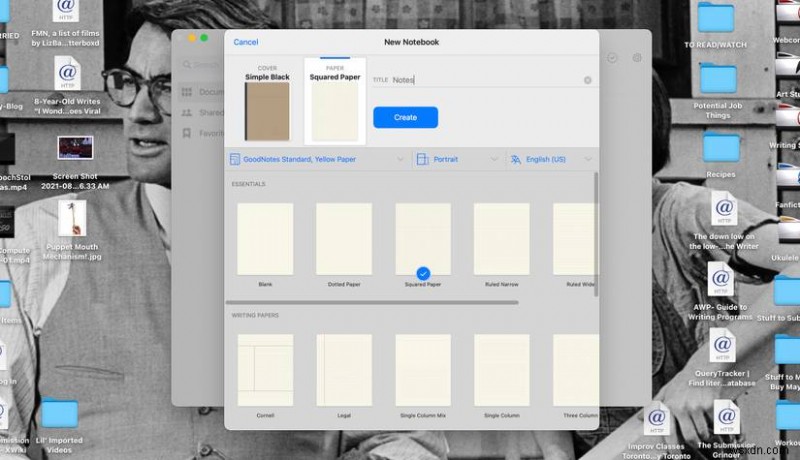Select Puppet Mouth Mechanism!.jpg file
This screenshot has height=460, width=800.
(x=72, y=231)
